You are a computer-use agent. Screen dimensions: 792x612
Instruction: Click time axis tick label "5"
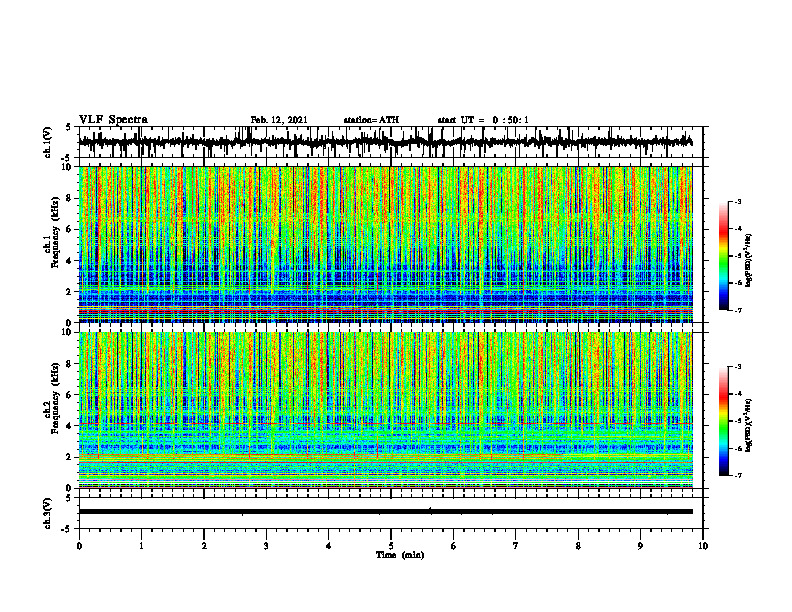pos(391,546)
